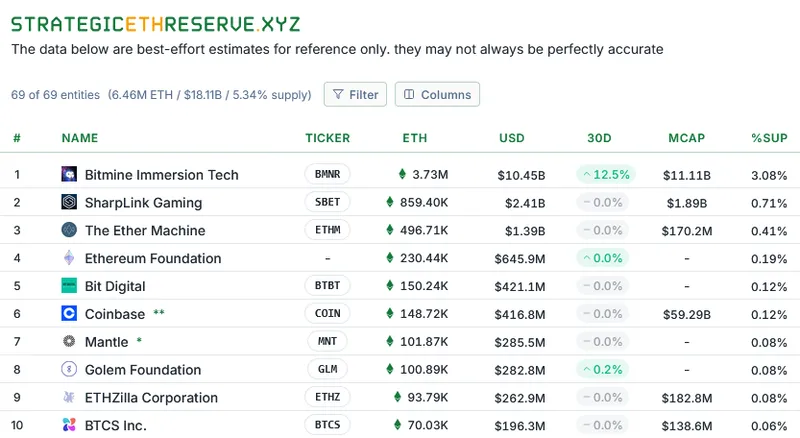
Task: Click the SharpLink Gaming logo icon
Action: [69, 203]
